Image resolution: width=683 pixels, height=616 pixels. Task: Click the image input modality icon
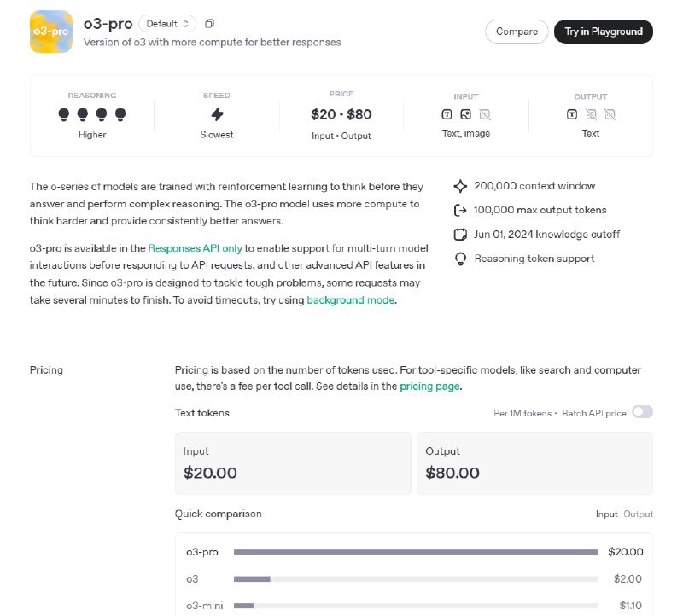466,113
